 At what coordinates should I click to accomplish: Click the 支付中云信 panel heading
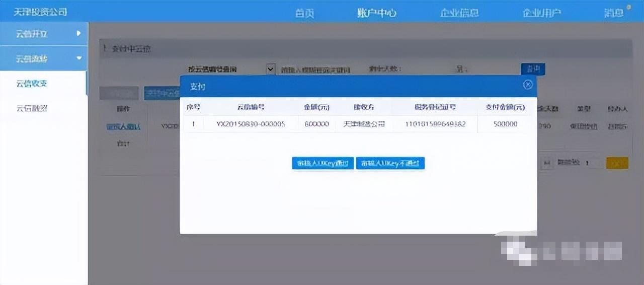131,49
